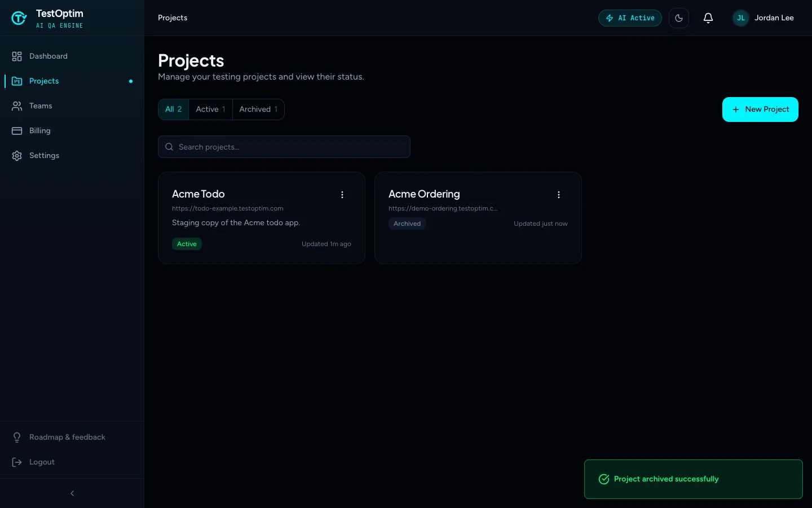The image size is (812, 508).
Task: Click the Projects sidebar icon
Action: coord(17,81)
